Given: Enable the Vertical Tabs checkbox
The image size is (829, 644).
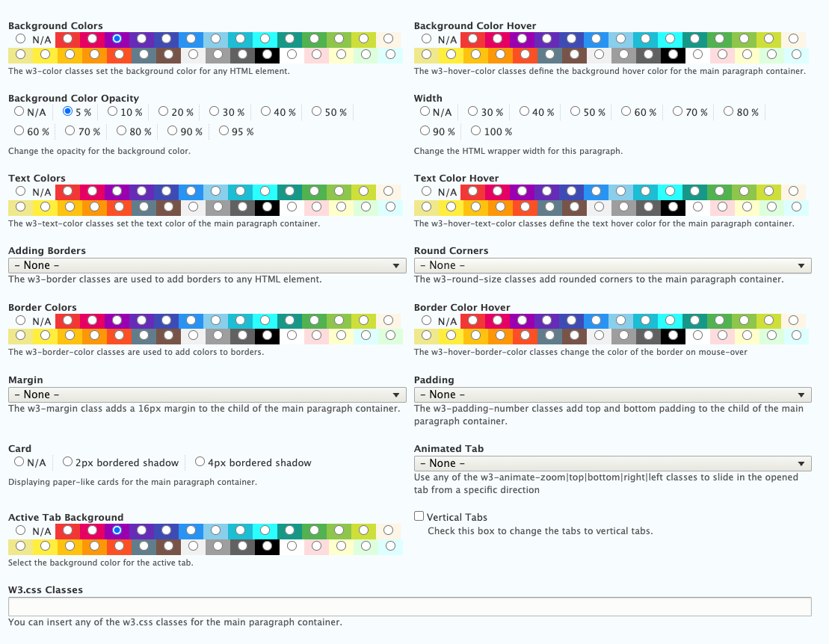Looking at the screenshot, I should tap(419, 516).
